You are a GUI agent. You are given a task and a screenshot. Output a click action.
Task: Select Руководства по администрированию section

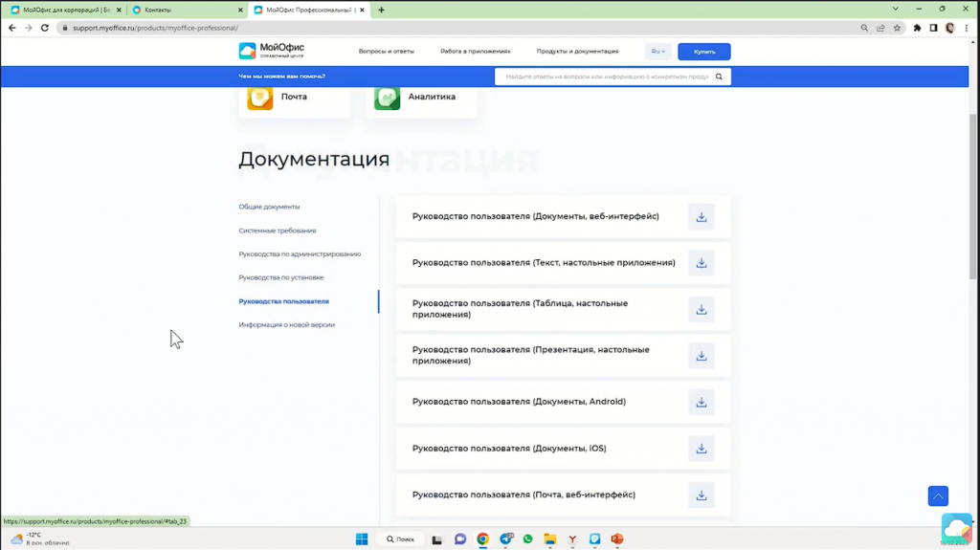coord(300,254)
